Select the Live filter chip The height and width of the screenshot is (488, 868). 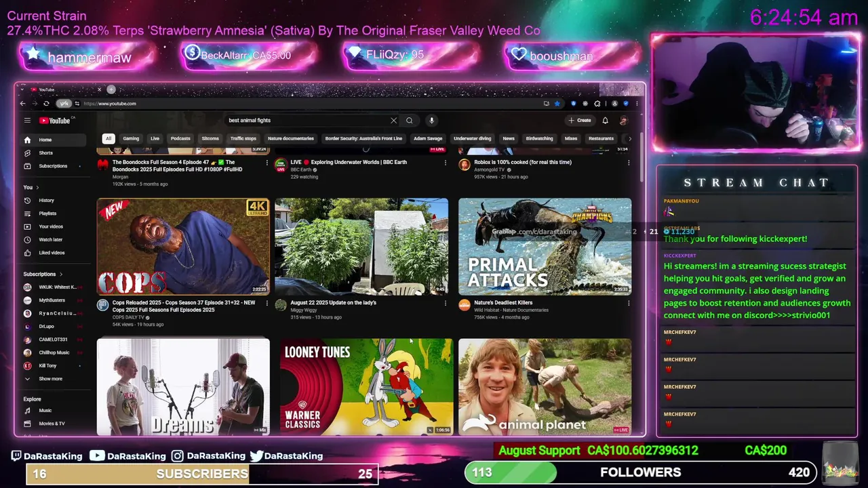tap(155, 139)
